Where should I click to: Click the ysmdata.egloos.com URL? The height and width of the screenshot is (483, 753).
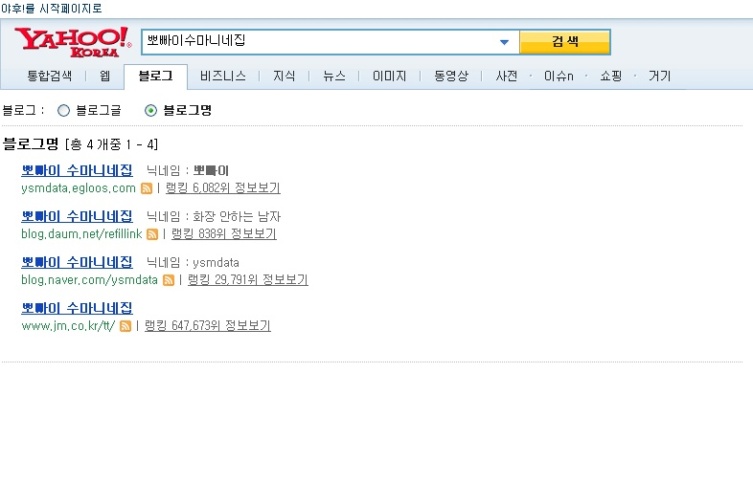78,188
